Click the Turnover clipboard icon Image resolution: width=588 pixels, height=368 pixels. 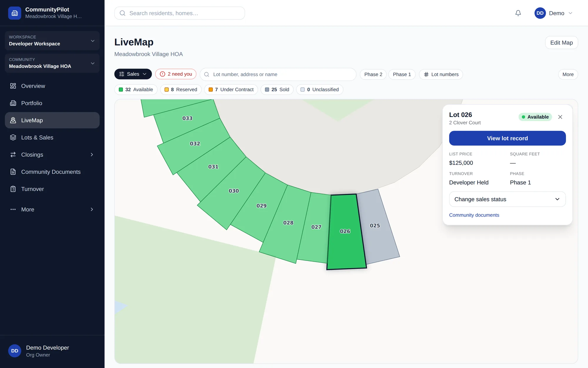13,189
